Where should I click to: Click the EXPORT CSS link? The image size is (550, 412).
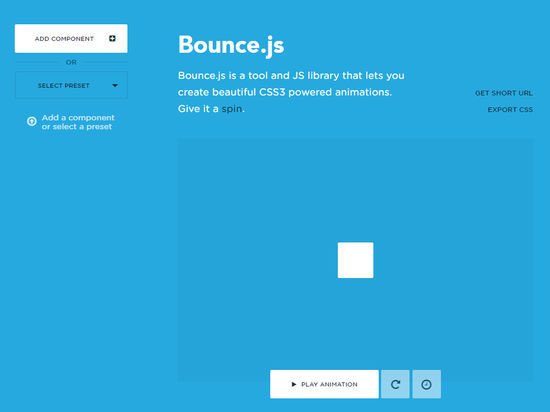coord(510,110)
